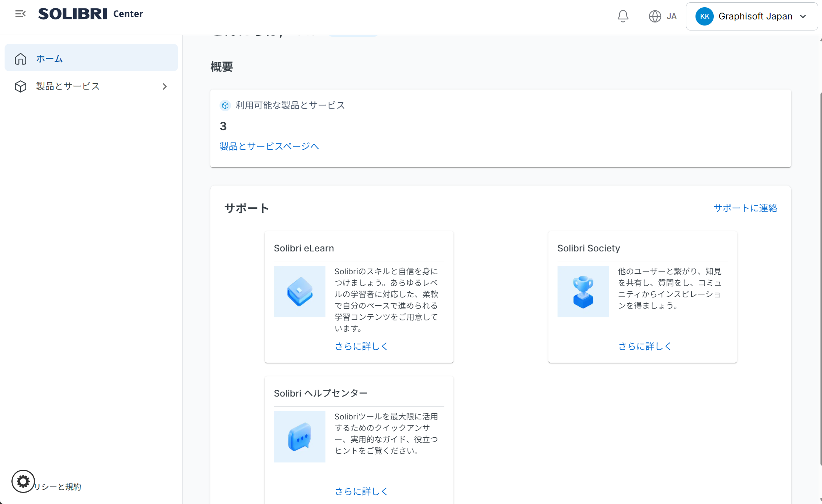Select ホーム in the sidebar menu
Viewport: 822px width, 504px height.
coord(91,58)
